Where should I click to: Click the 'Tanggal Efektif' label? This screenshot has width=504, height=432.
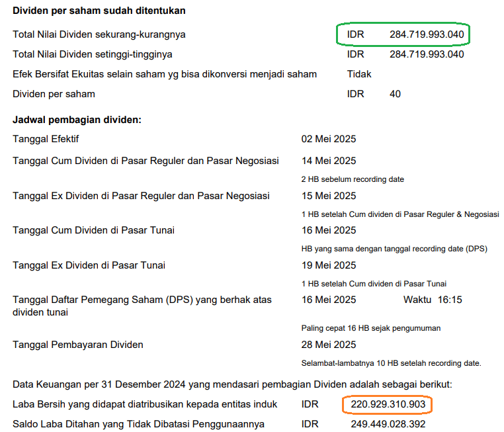click(x=46, y=139)
